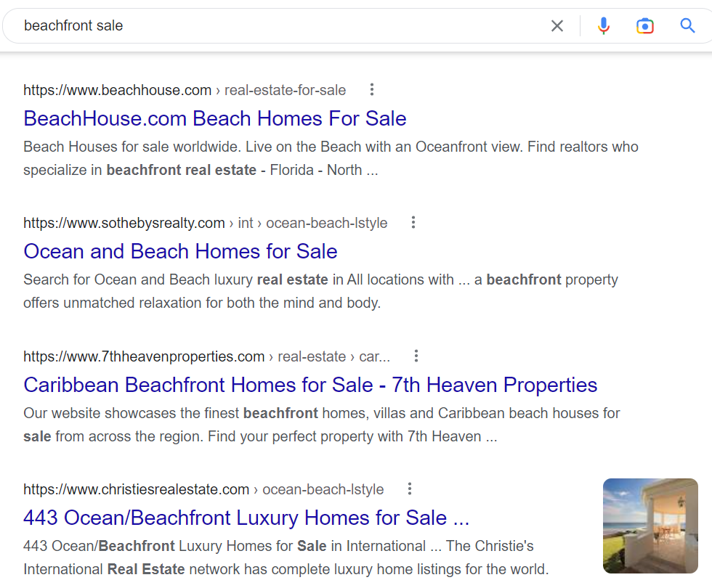Expand the breadcrumb chevron after beachhouse.com
The image size is (712, 588).
(218, 90)
